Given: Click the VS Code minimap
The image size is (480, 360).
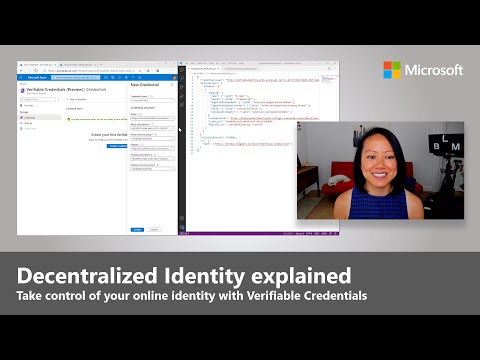Looking at the screenshot, I should [x=330, y=80].
